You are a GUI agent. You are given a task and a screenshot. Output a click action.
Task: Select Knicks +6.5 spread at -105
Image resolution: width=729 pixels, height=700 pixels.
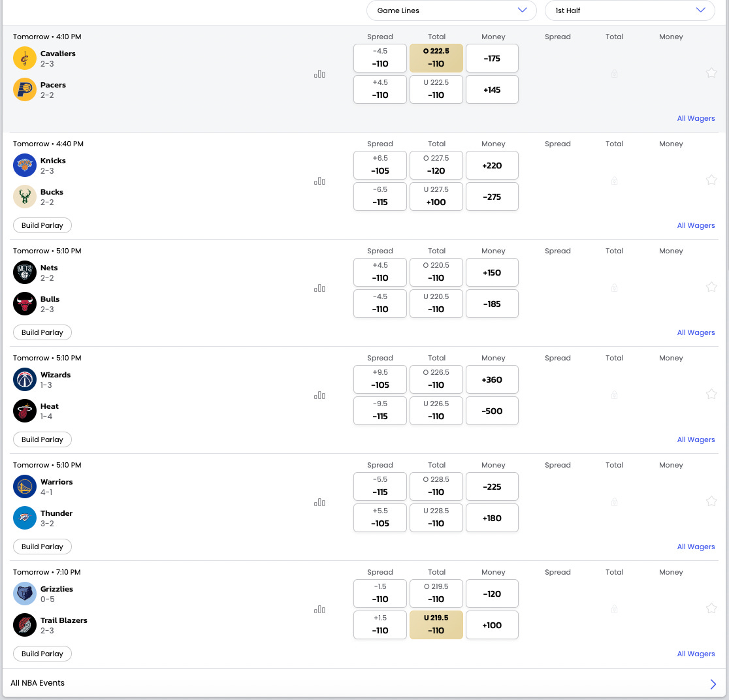pos(380,165)
